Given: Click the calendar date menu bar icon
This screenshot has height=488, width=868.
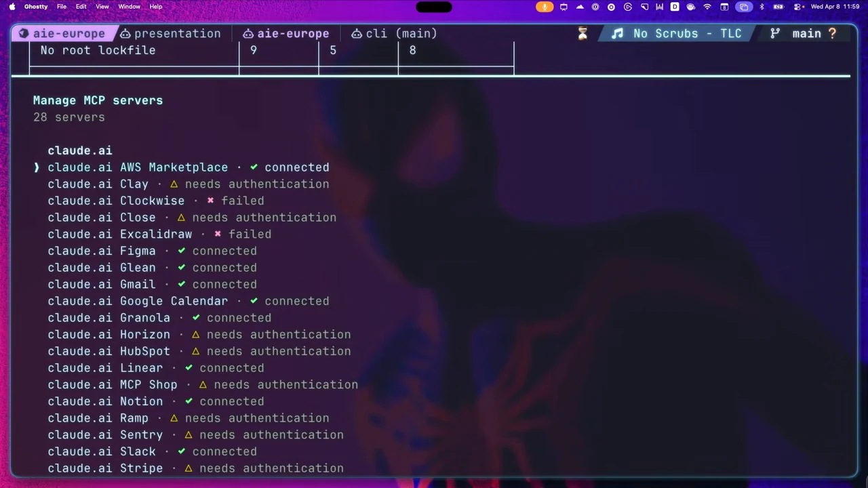Looking at the screenshot, I should click(x=724, y=7).
